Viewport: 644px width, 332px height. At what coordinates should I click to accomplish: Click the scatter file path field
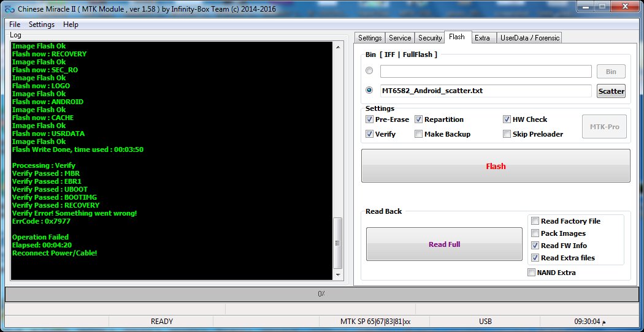click(x=485, y=91)
